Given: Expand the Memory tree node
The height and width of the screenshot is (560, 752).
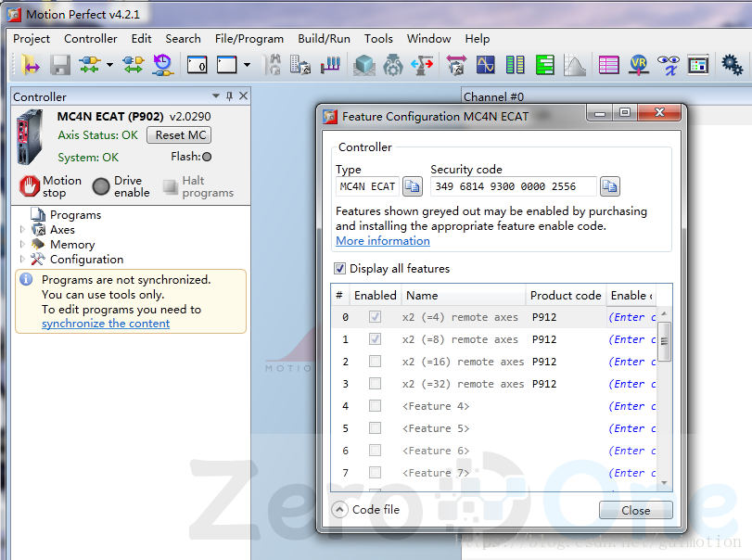Looking at the screenshot, I should pyautogui.click(x=22, y=245).
